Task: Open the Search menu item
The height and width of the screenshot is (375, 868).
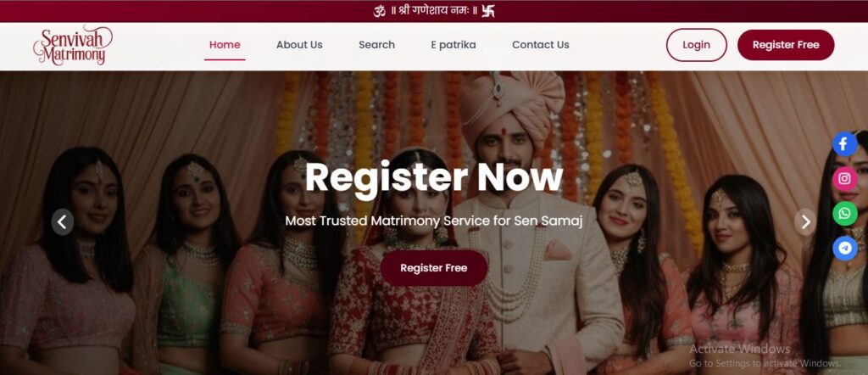Action: pos(377,45)
